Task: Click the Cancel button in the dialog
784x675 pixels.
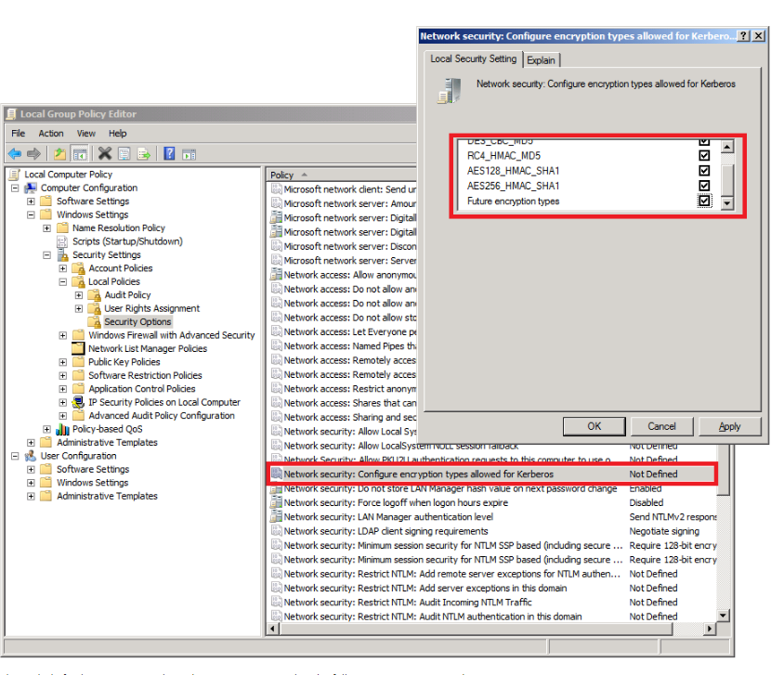Action: pos(661,426)
